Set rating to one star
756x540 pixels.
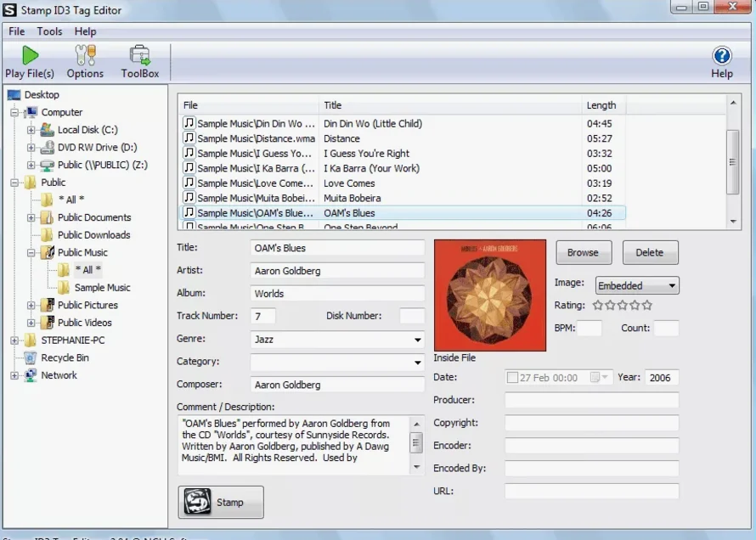(x=598, y=305)
